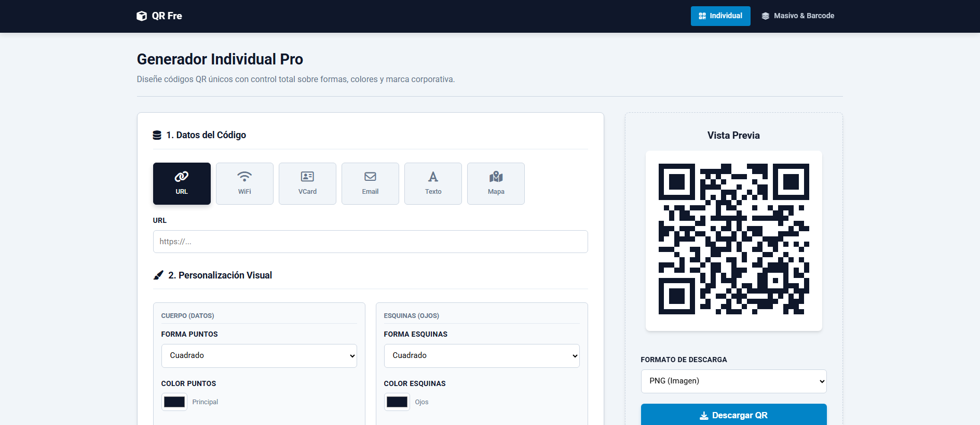This screenshot has width=980, height=425.
Task: Click the contact card icon on VCard
Action: click(307, 177)
